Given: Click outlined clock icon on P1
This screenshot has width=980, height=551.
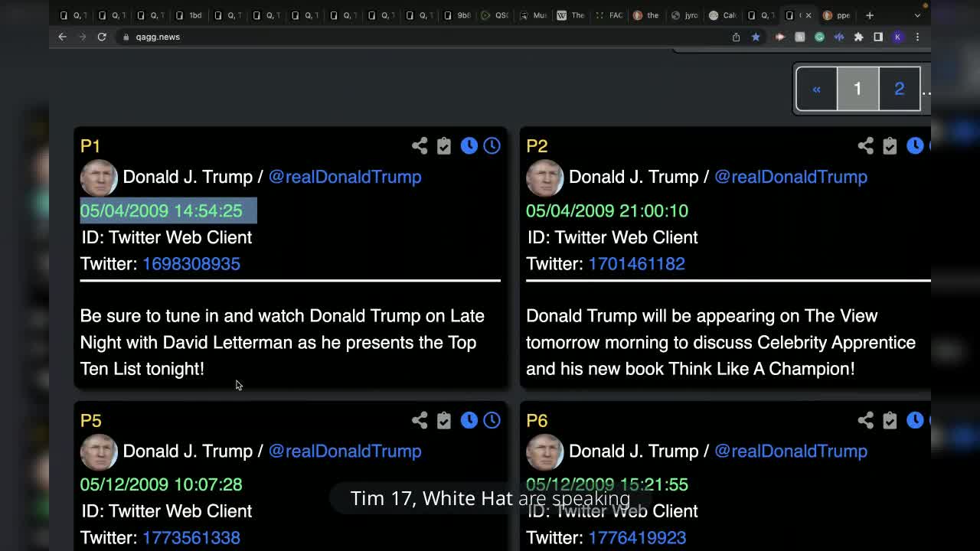Looking at the screenshot, I should (x=492, y=145).
